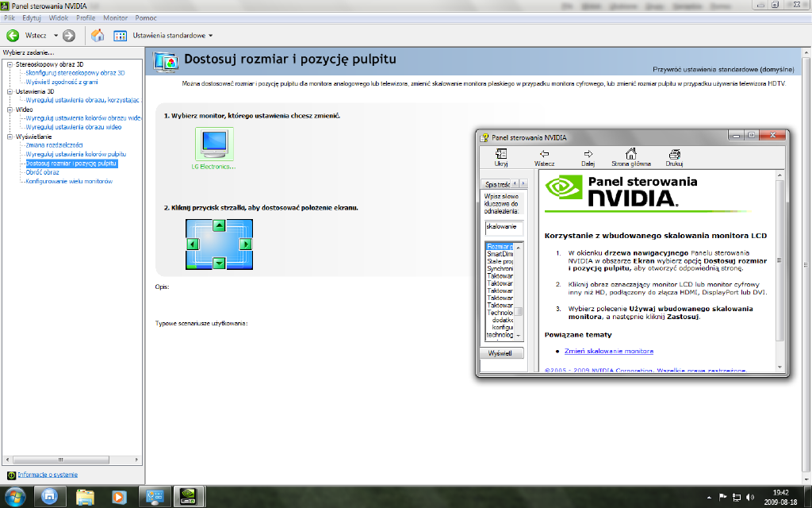Image resolution: width=812 pixels, height=508 pixels.
Task: Click the Action Center flag tray icon
Action: point(723,498)
